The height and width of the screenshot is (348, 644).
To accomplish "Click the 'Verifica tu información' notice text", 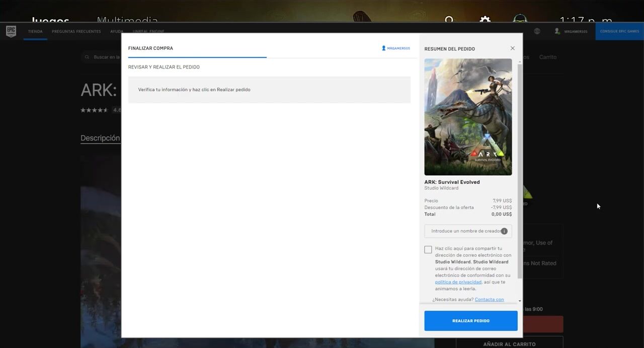I will (194, 90).
